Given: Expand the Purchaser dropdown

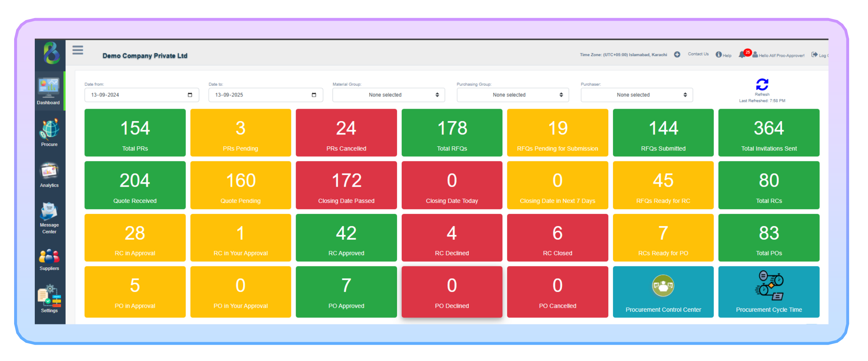Looking at the screenshot, I should click(637, 95).
